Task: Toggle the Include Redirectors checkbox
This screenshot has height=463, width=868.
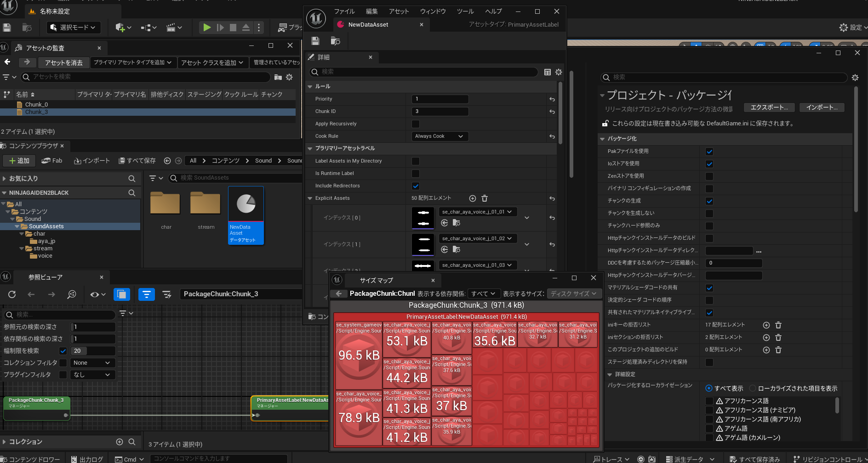Action: pos(416,186)
